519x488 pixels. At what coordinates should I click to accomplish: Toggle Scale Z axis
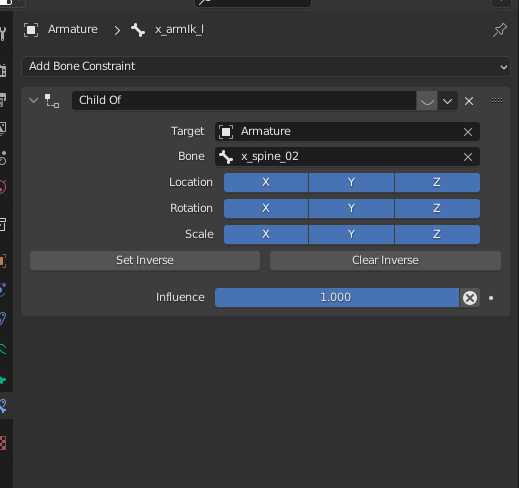(x=437, y=234)
